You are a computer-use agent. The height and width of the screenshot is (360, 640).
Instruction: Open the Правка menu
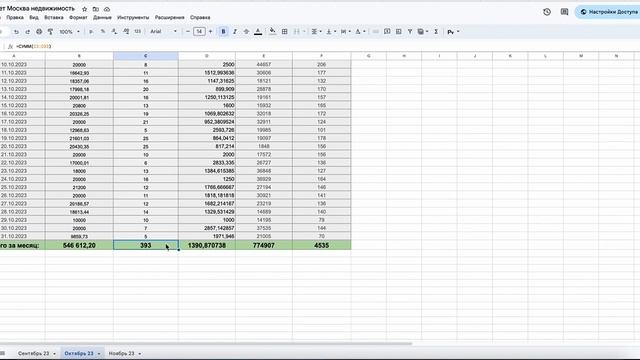click(x=15, y=18)
